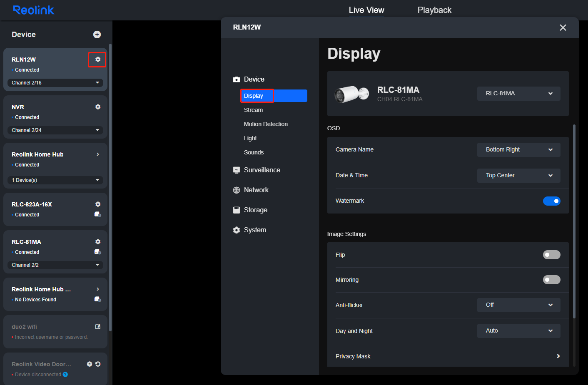Expand Channel 2/24 dropdown under NVR
Viewport: 588px width, 385px height.
(55, 130)
